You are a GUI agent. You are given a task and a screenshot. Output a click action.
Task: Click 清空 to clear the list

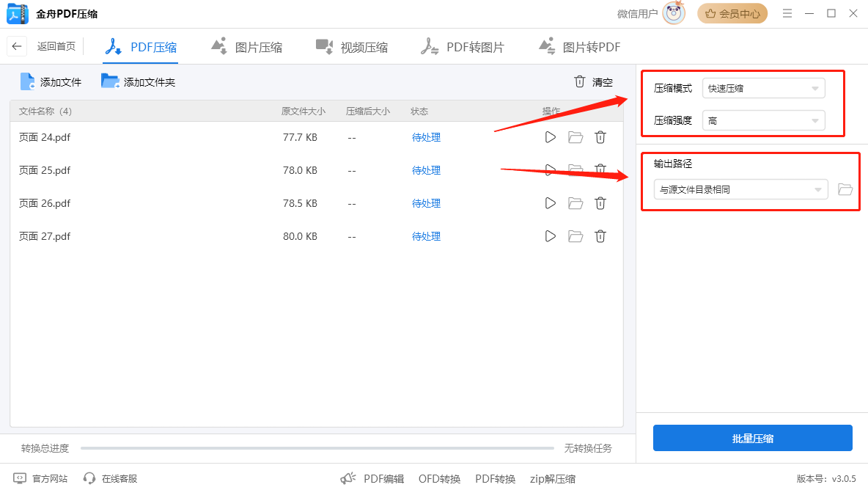click(593, 82)
